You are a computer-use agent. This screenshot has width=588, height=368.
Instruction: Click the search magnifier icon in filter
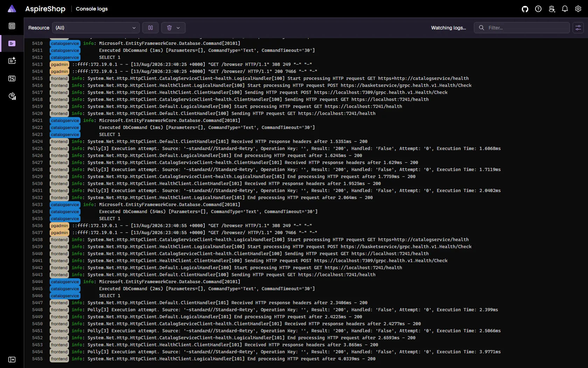tap(482, 28)
